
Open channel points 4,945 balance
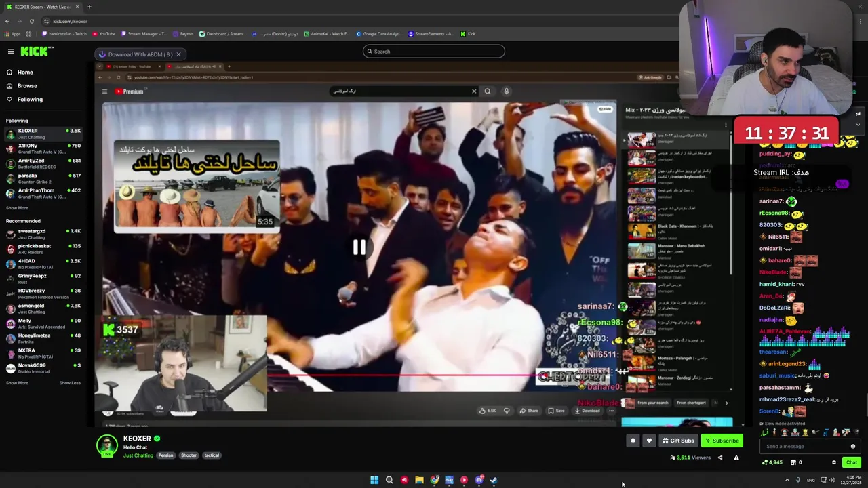coord(772,462)
